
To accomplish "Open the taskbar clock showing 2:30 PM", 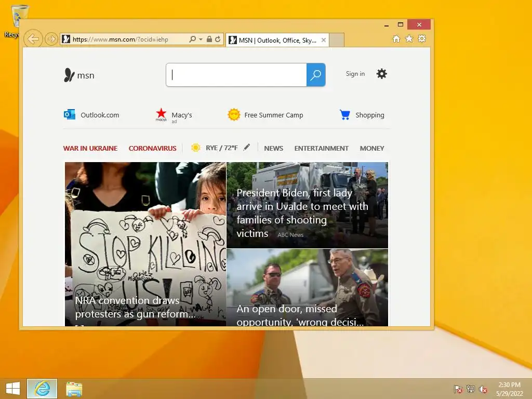I will click(509, 389).
